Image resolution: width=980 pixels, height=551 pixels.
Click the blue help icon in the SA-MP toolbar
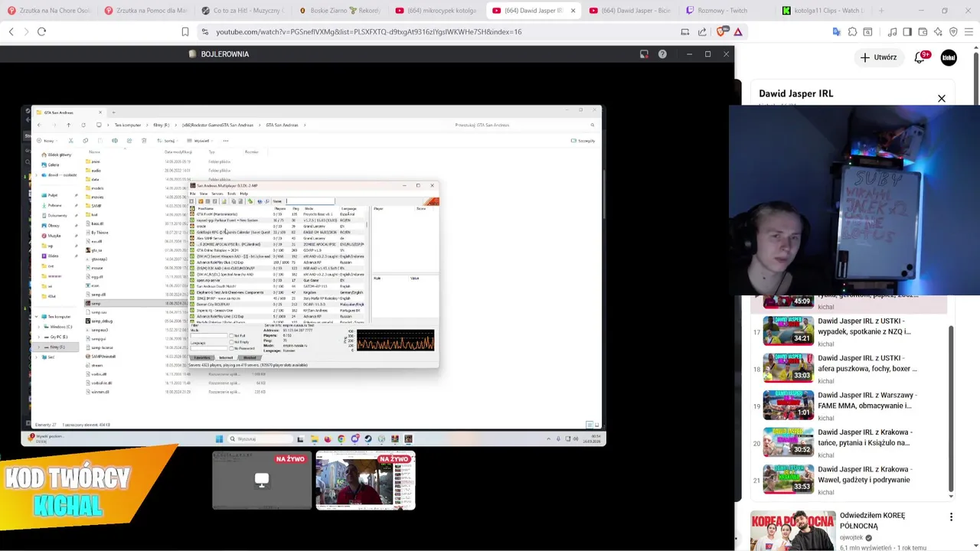point(260,201)
